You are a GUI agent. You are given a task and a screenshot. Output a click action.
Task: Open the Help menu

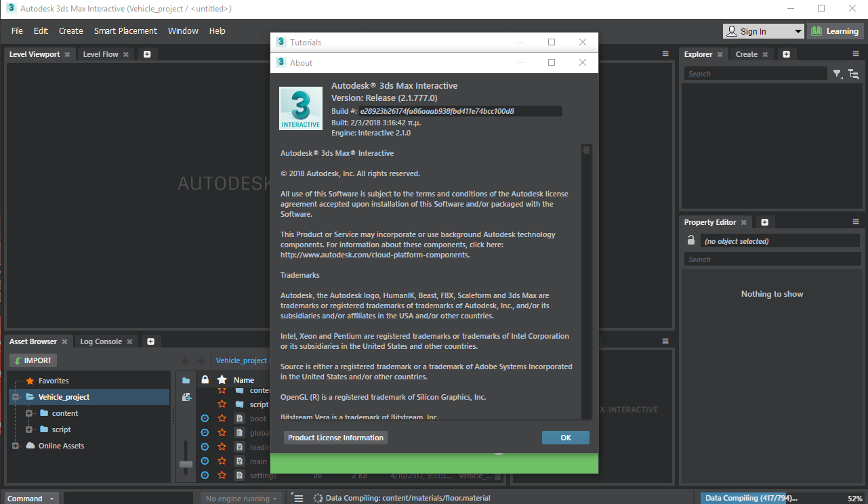217,31
